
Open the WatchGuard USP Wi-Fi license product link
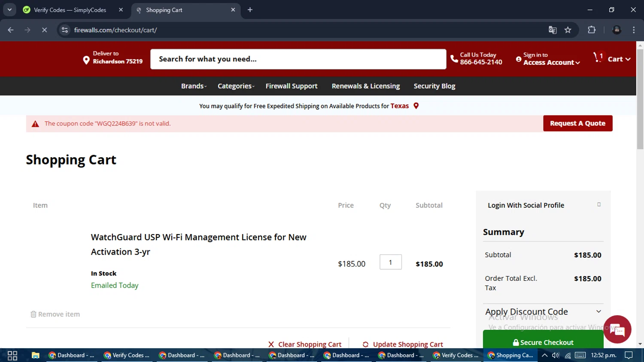(x=198, y=244)
